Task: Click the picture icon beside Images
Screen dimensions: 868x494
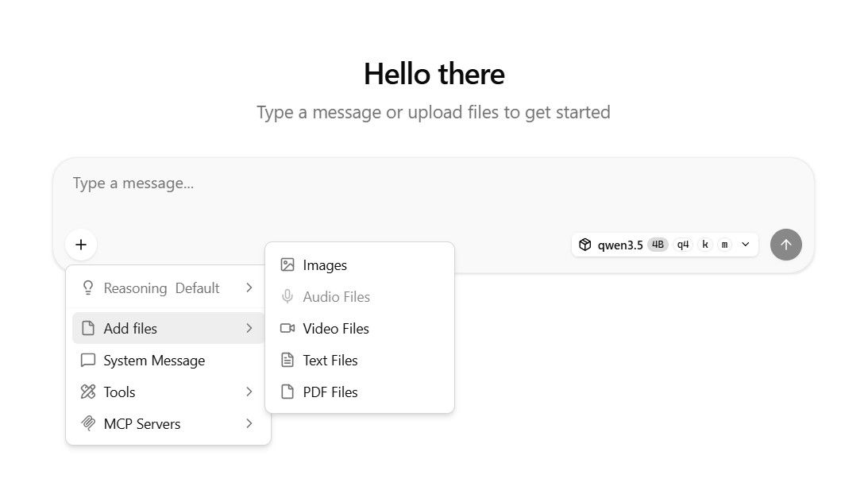Action: [287, 264]
